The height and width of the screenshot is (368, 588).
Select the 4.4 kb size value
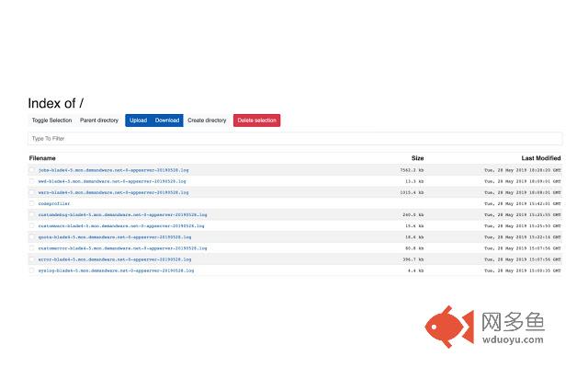click(416, 270)
